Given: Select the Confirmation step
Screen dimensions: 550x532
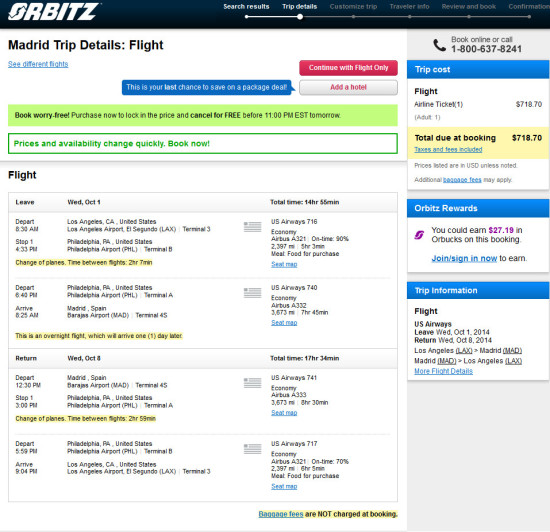Looking at the screenshot, I should pos(529,7).
